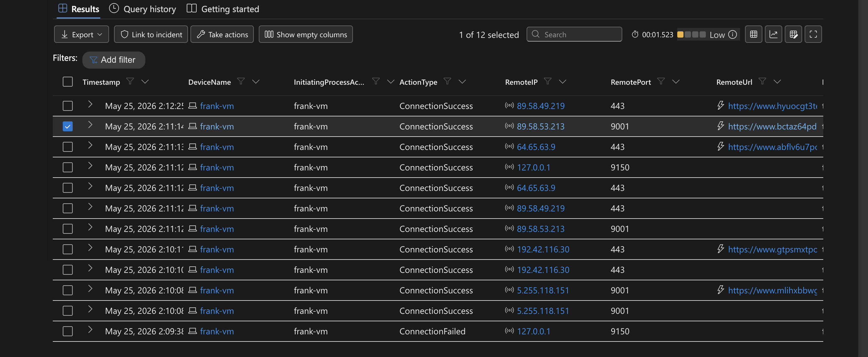Check the 2:12:25 row checkbox
The width and height of the screenshot is (868, 357).
68,106
